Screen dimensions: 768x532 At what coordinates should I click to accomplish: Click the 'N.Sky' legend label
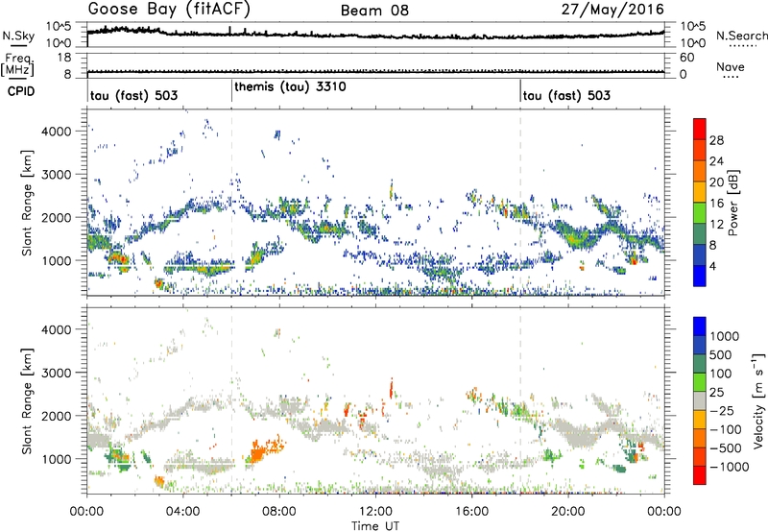pyautogui.click(x=18, y=36)
